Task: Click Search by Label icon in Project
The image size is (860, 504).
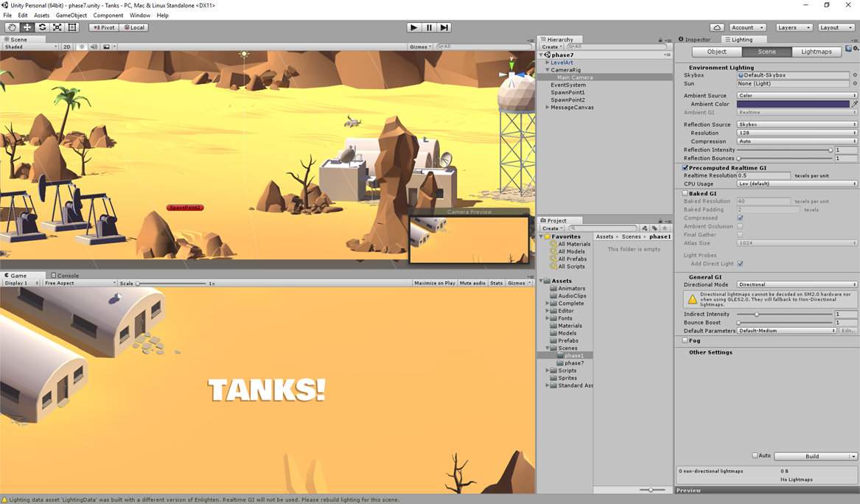Action: (654, 228)
